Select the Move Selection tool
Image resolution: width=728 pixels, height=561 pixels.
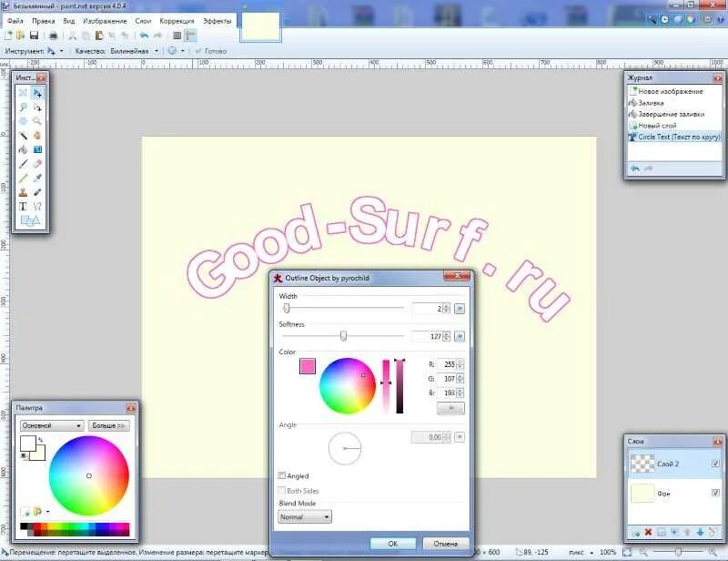37,107
